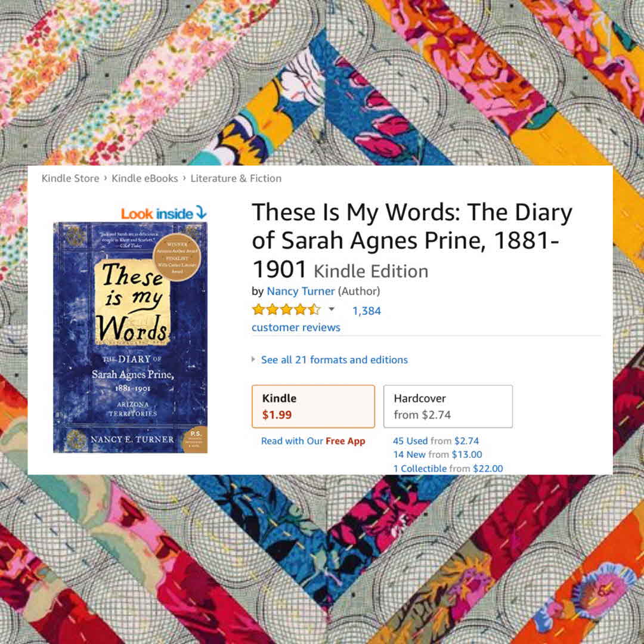
Task: Go to Kindle Store breadcrumb
Action: [70, 178]
